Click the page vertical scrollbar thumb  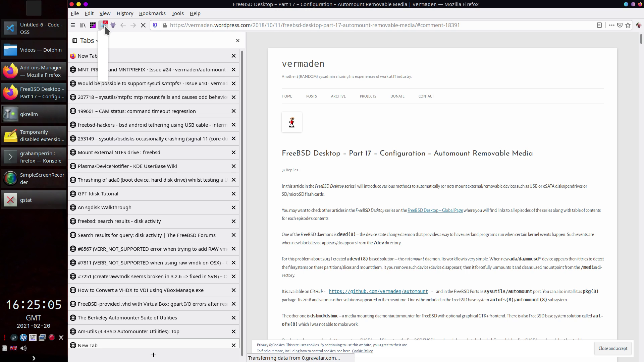pos(641,39)
